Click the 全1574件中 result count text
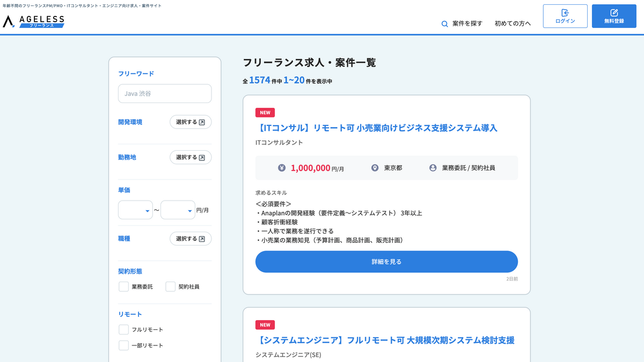The width and height of the screenshot is (644, 362). coord(287,81)
